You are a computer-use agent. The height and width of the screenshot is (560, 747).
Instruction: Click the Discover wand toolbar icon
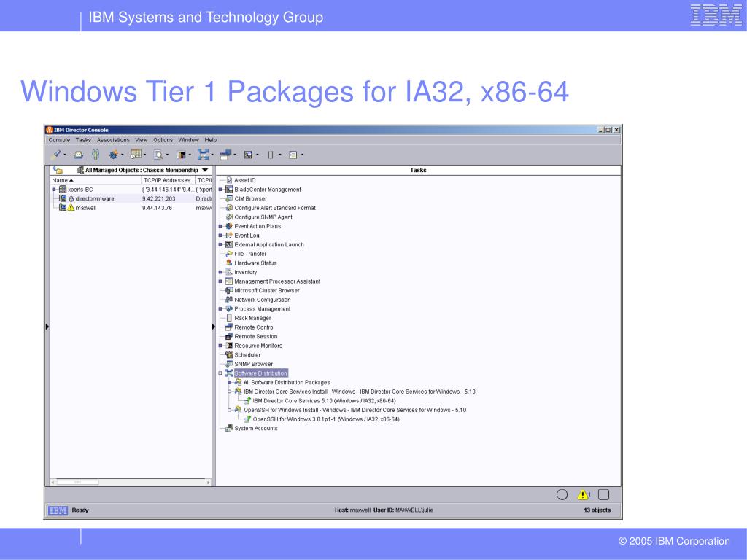click(56, 155)
